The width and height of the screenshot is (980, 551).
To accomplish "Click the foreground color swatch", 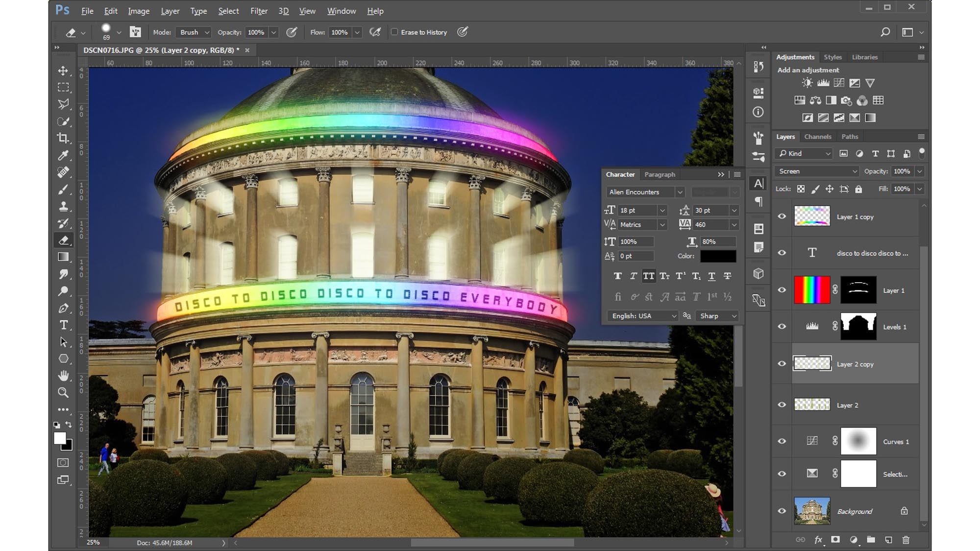I will (60, 438).
